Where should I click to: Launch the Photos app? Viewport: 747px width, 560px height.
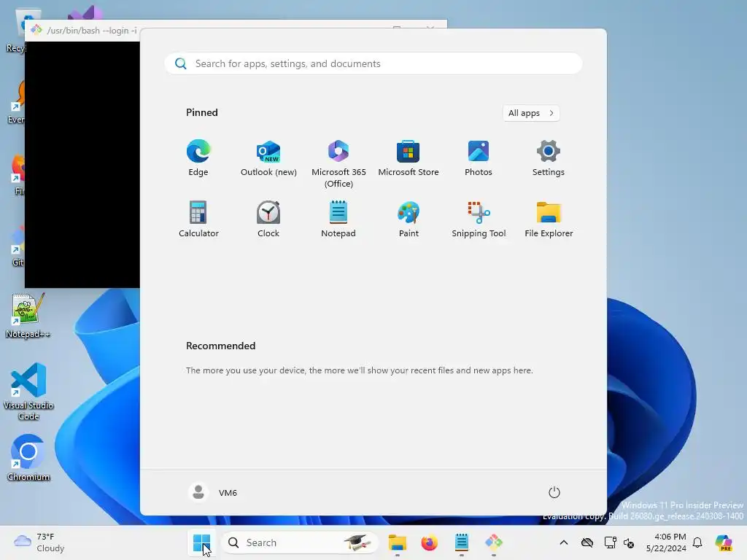(479, 158)
